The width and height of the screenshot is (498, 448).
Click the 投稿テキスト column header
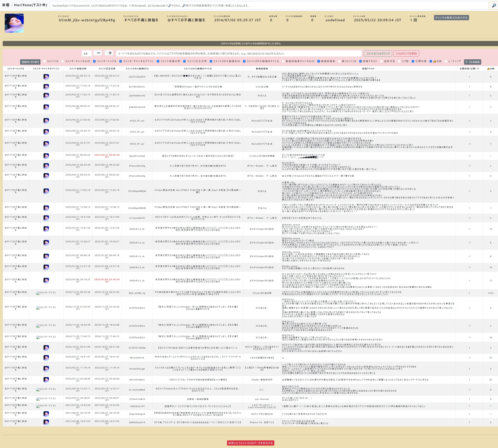click(x=368, y=69)
